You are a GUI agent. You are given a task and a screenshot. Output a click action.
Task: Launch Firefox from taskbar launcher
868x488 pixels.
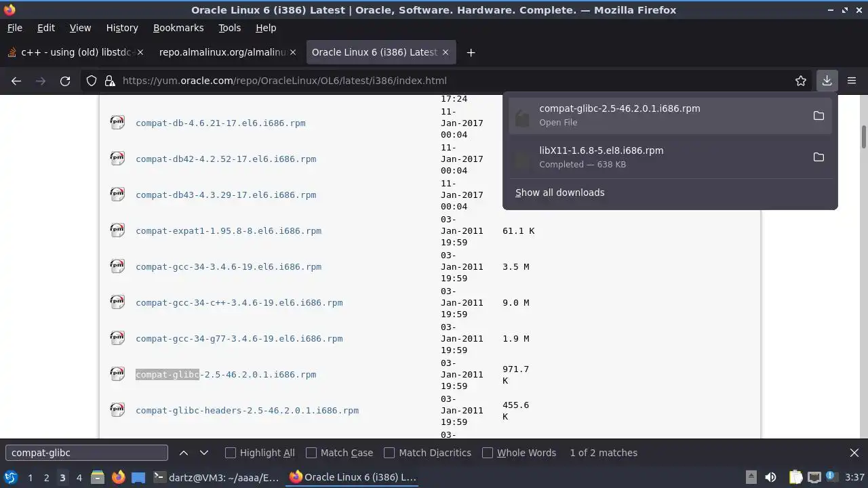pos(118,477)
